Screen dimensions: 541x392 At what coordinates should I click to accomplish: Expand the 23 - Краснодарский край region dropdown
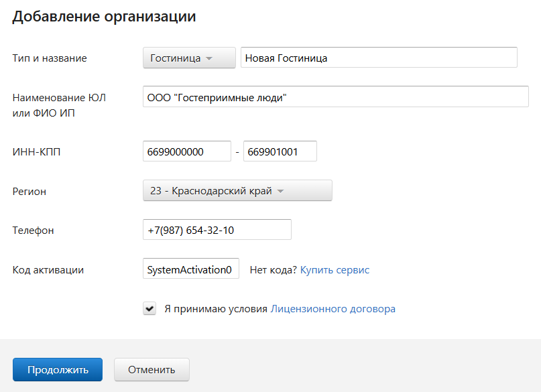coord(237,190)
